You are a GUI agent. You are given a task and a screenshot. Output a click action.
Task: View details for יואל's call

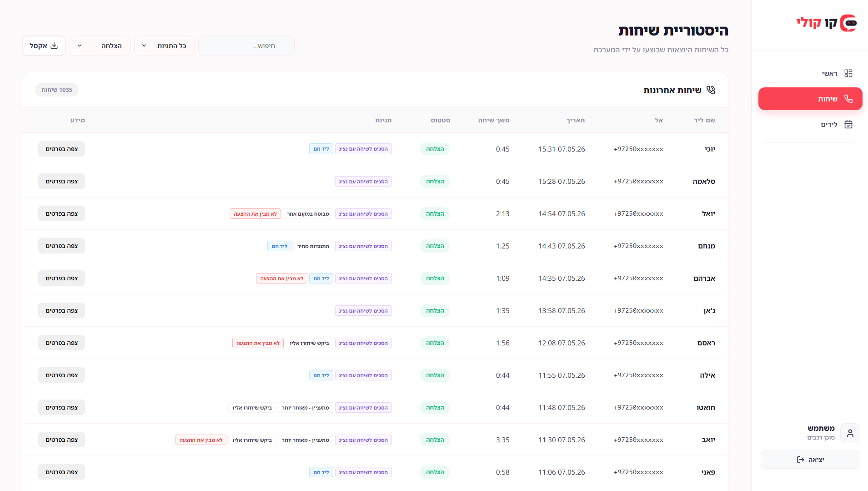pos(61,213)
